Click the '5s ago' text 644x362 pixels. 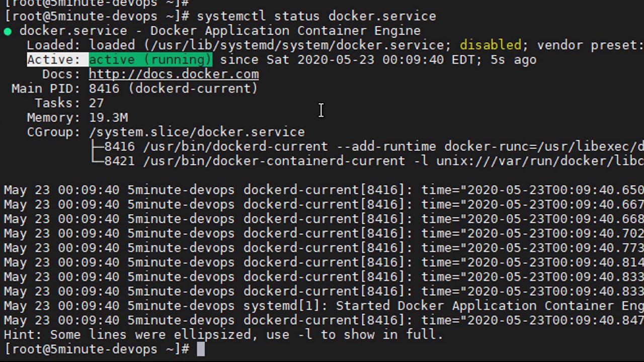(x=514, y=60)
